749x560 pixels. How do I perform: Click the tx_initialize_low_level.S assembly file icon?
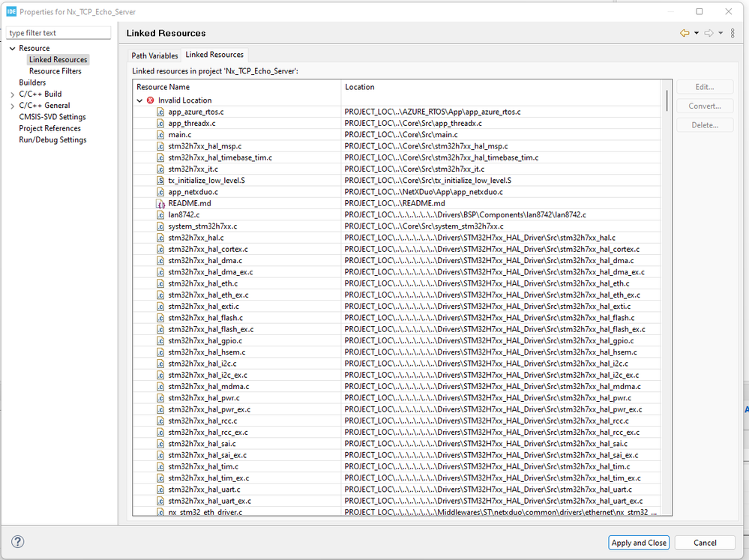tap(160, 180)
